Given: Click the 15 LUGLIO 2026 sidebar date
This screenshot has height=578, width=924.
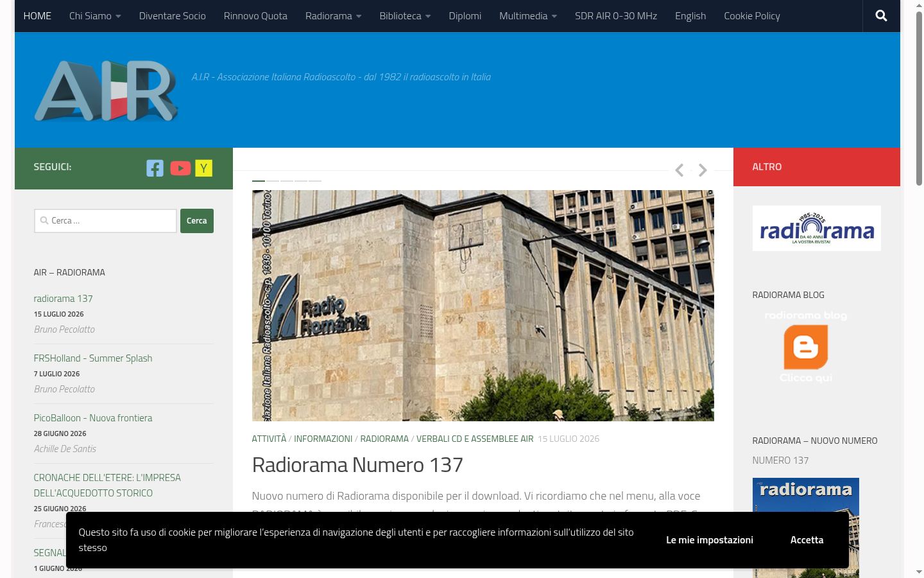Looking at the screenshot, I should [59, 314].
